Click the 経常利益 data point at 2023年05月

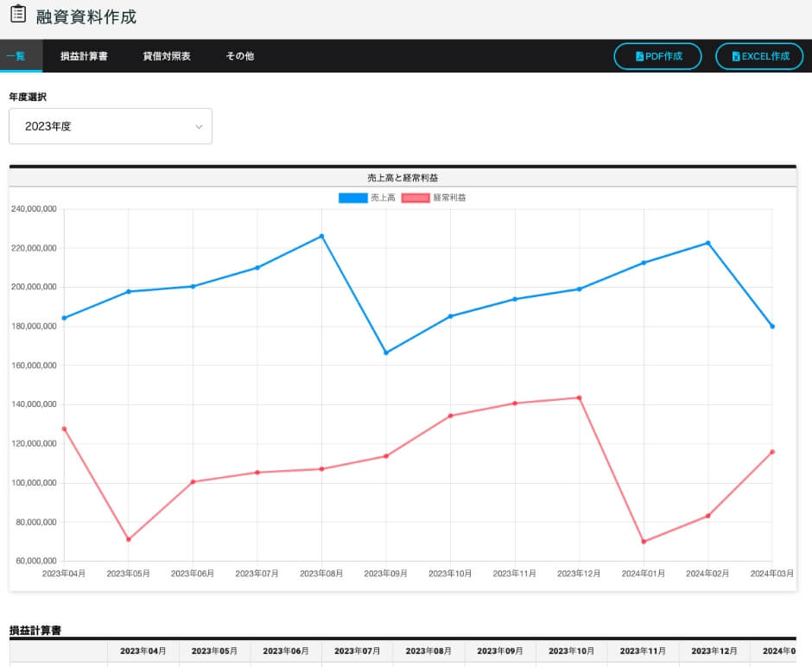point(129,539)
